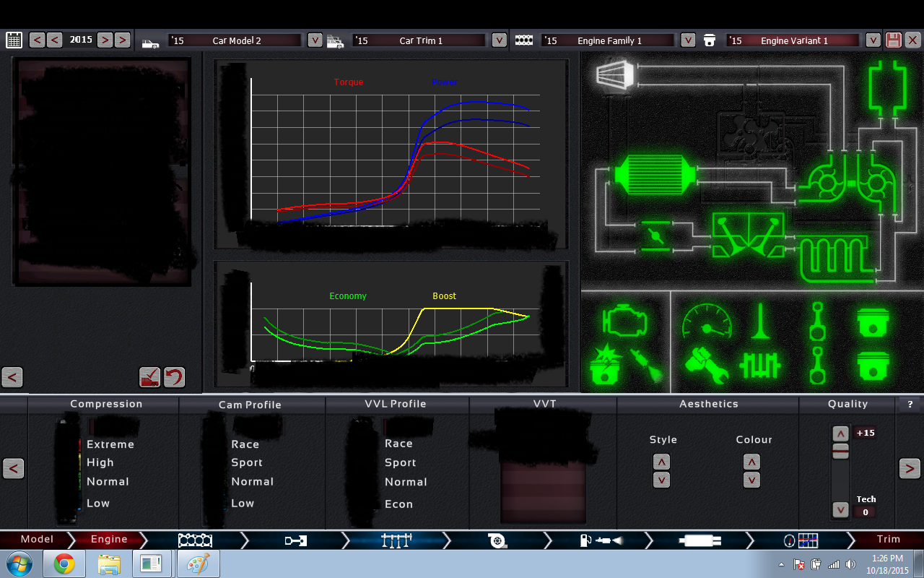The image size is (924, 578).
Task: Click the air filter intake icon
Action: click(x=616, y=74)
